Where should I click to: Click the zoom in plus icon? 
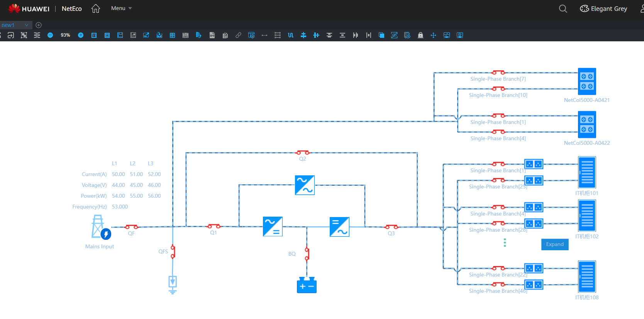(81, 35)
